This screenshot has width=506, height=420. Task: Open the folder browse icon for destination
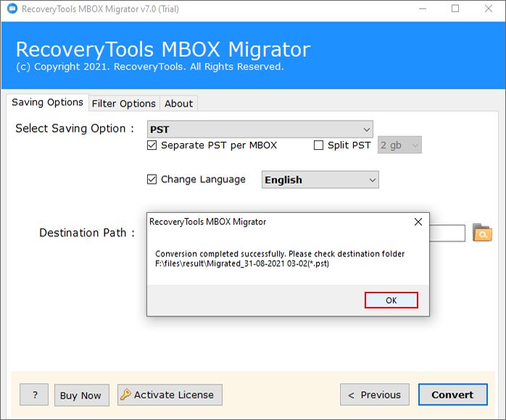pyautogui.click(x=482, y=232)
